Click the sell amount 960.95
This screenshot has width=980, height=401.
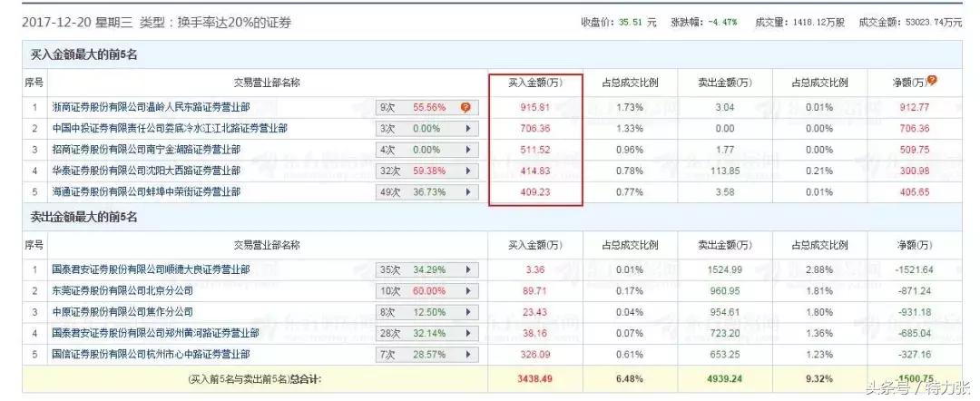pos(725,291)
